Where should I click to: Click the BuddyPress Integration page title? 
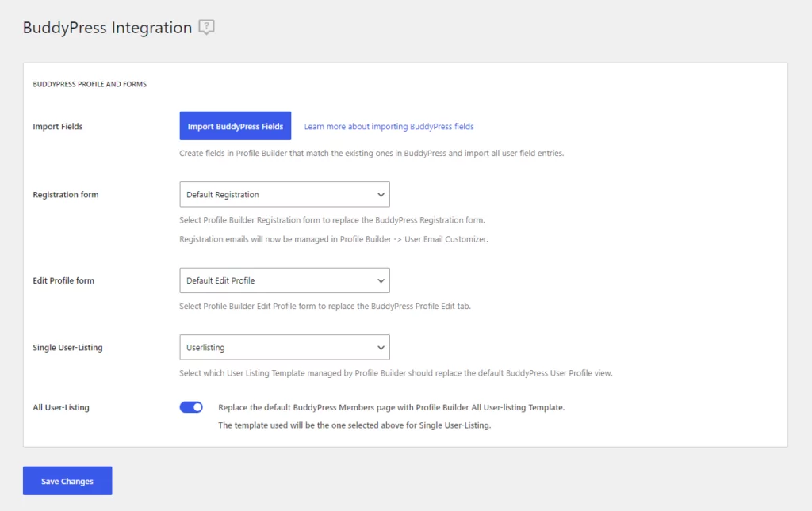[107, 28]
